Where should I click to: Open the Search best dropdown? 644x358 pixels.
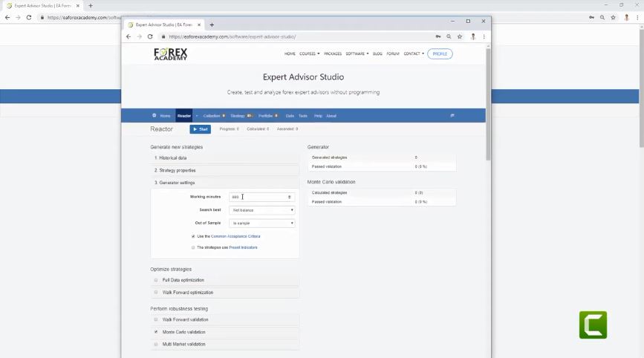[x=262, y=210]
